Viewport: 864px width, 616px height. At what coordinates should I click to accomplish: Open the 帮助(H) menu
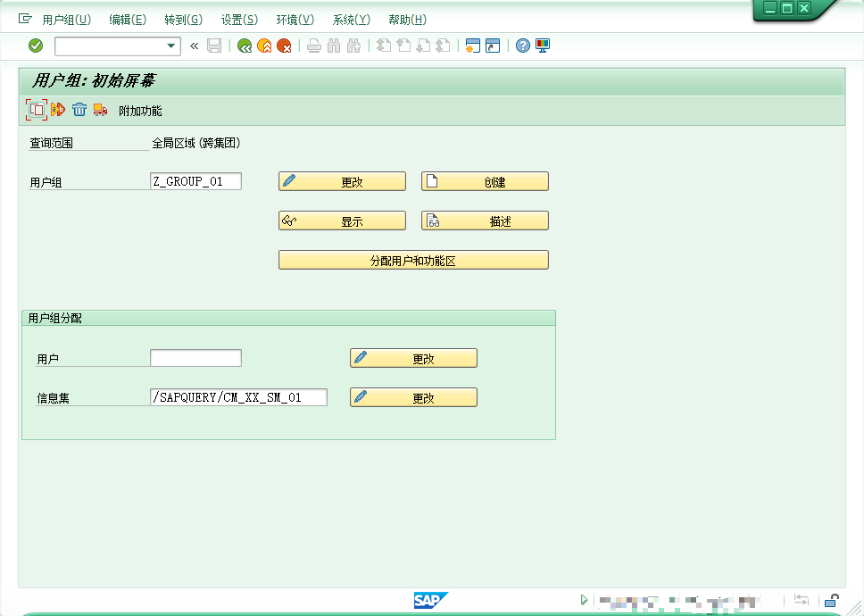408,20
